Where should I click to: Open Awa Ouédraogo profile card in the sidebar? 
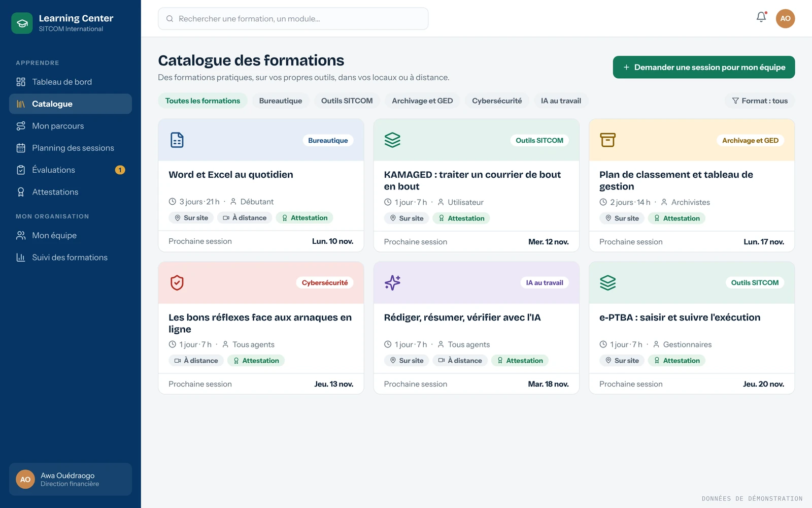point(71,479)
